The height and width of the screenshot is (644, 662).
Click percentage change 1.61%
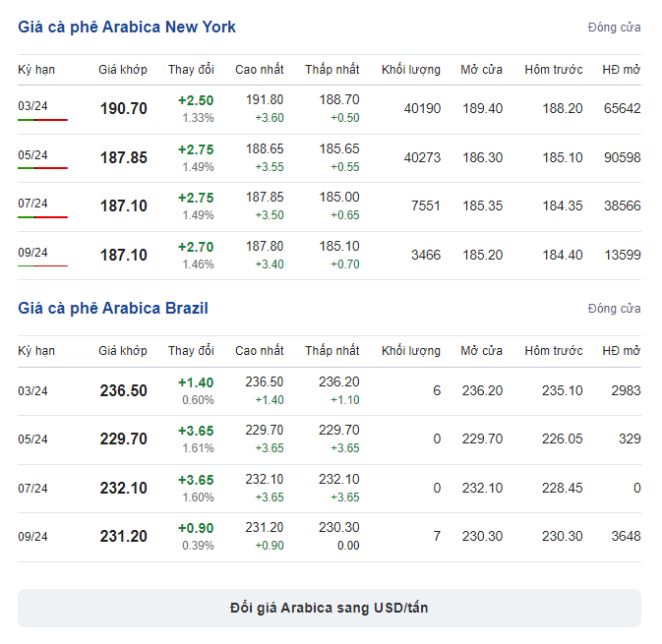[198, 448]
